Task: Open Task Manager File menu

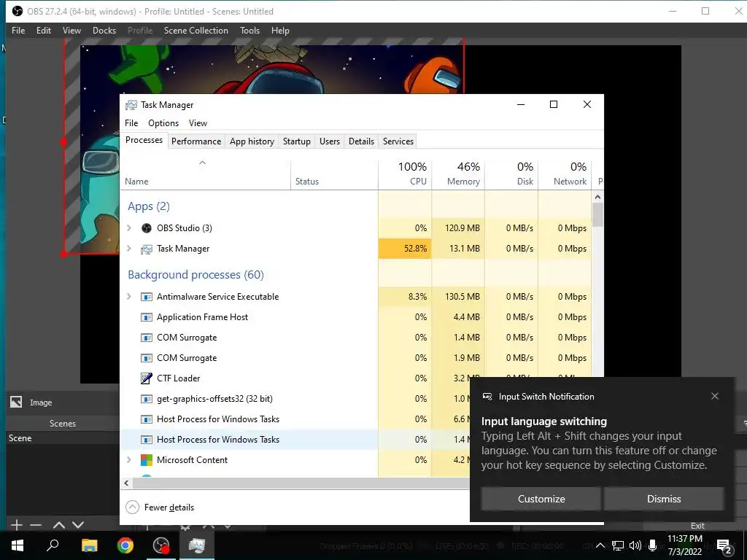Action: click(131, 122)
